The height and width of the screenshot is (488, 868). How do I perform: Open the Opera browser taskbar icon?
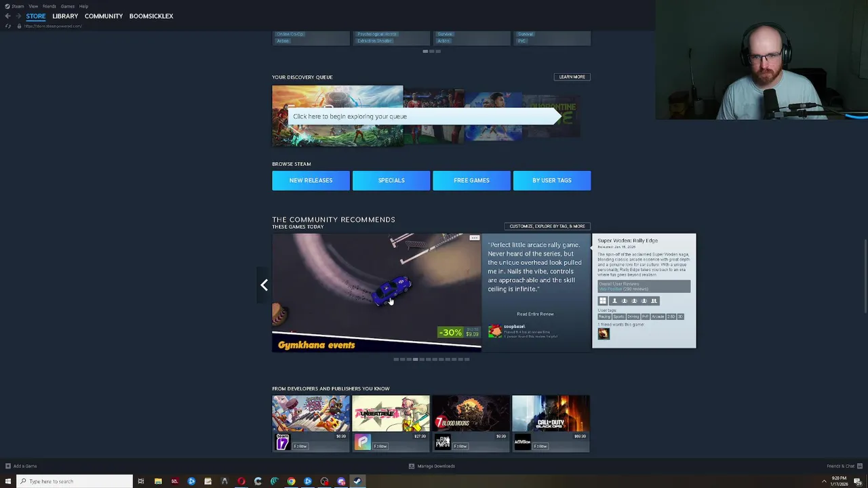pos(241,481)
